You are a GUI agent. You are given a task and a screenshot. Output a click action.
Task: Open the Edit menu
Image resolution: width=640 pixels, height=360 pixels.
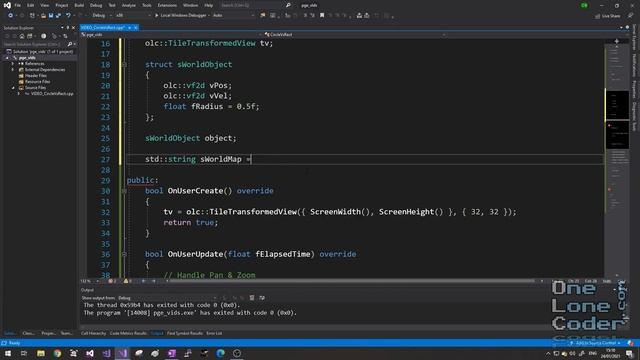click(31, 5)
